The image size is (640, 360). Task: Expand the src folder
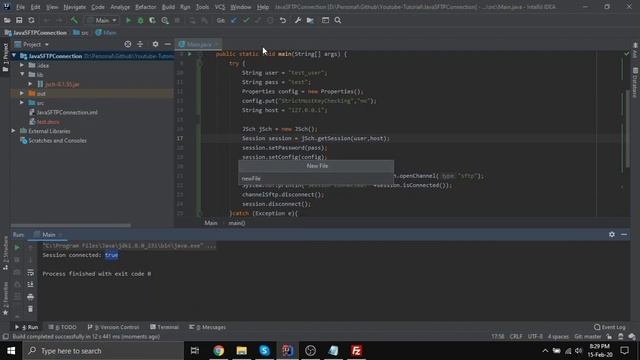22,103
